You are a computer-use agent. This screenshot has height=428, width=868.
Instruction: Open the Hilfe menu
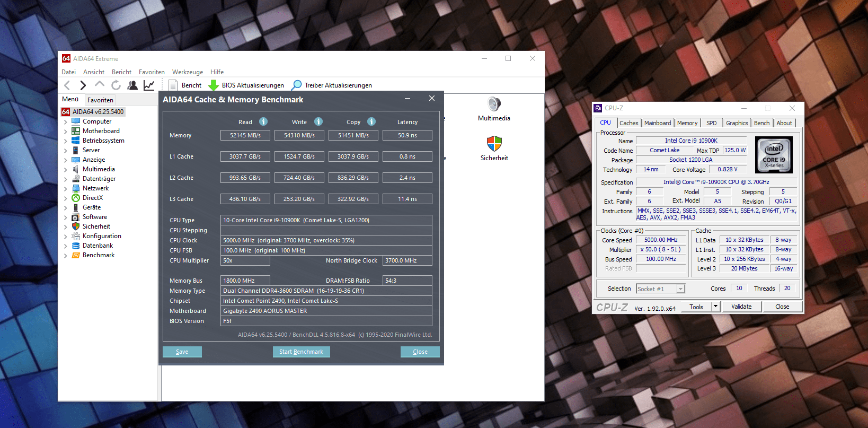217,72
